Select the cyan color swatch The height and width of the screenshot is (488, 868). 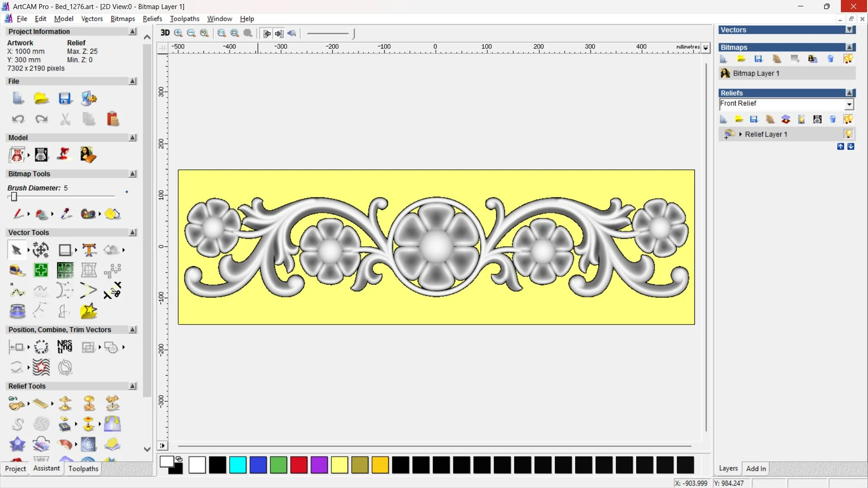pos(238,465)
